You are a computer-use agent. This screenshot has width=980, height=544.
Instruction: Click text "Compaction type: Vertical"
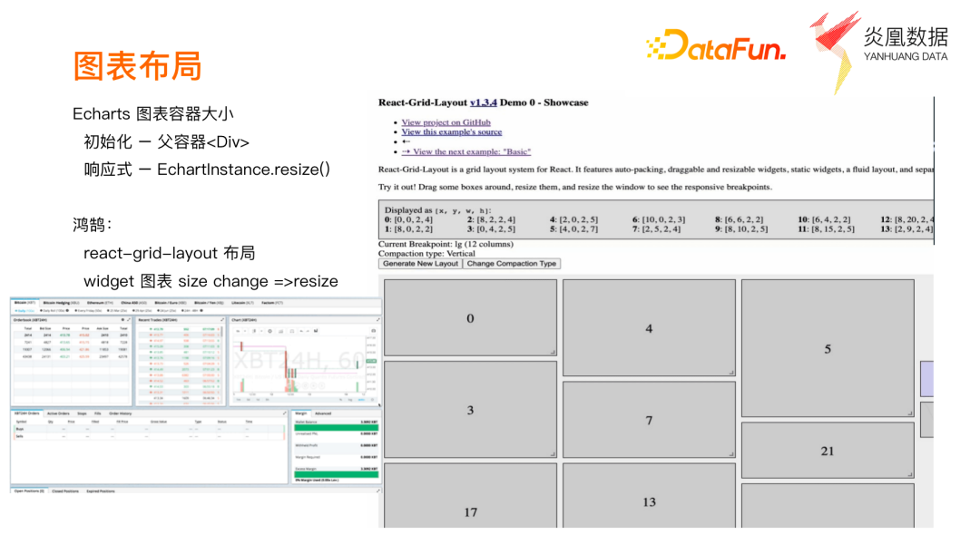click(x=426, y=254)
